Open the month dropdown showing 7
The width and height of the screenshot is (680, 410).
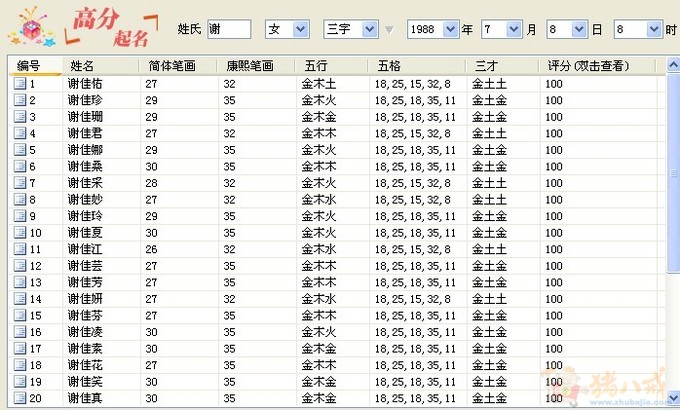(514, 30)
